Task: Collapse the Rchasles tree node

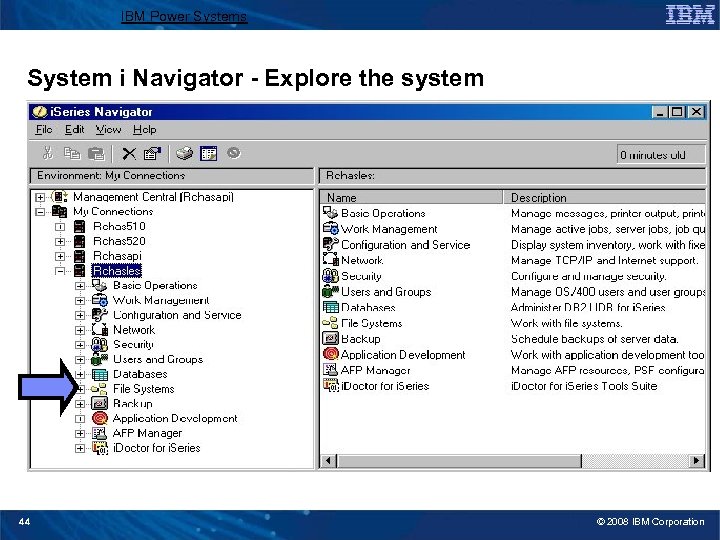Action: [60, 271]
